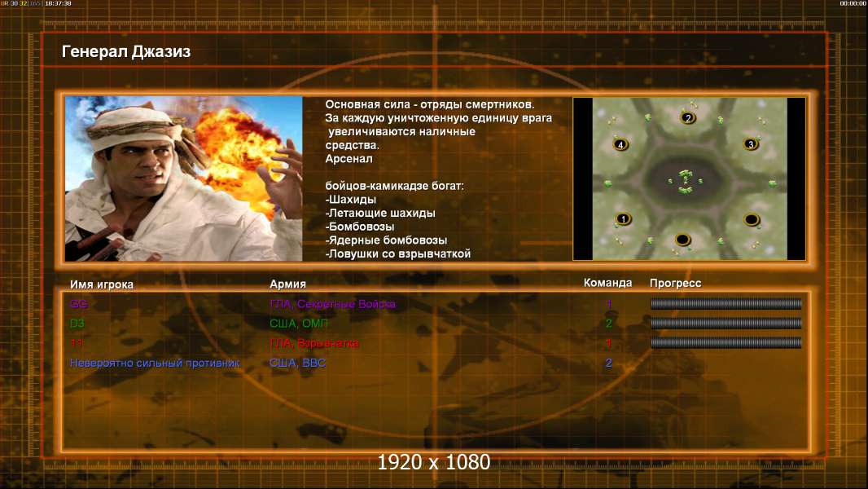
Task: Click the 'Команда' column header
Action: [x=607, y=283]
